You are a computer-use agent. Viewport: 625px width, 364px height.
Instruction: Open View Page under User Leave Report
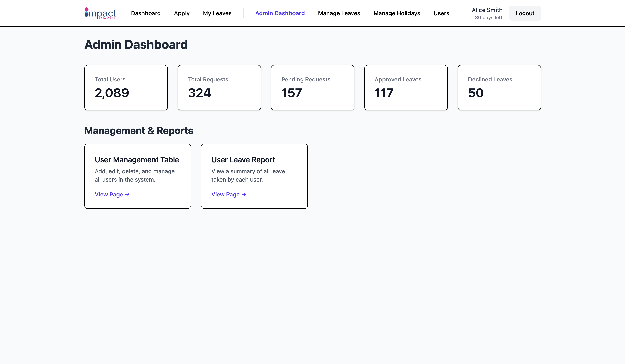[225, 194]
